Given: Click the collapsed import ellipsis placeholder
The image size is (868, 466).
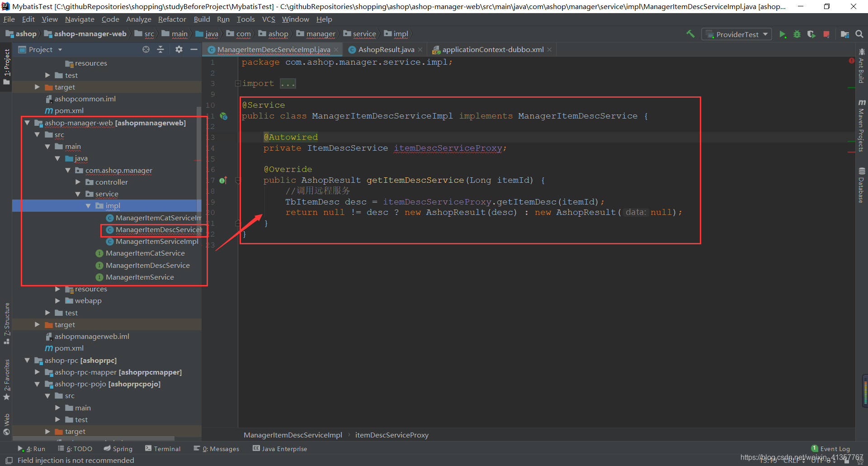Looking at the screenshot, I should click(x=288, y=83).
